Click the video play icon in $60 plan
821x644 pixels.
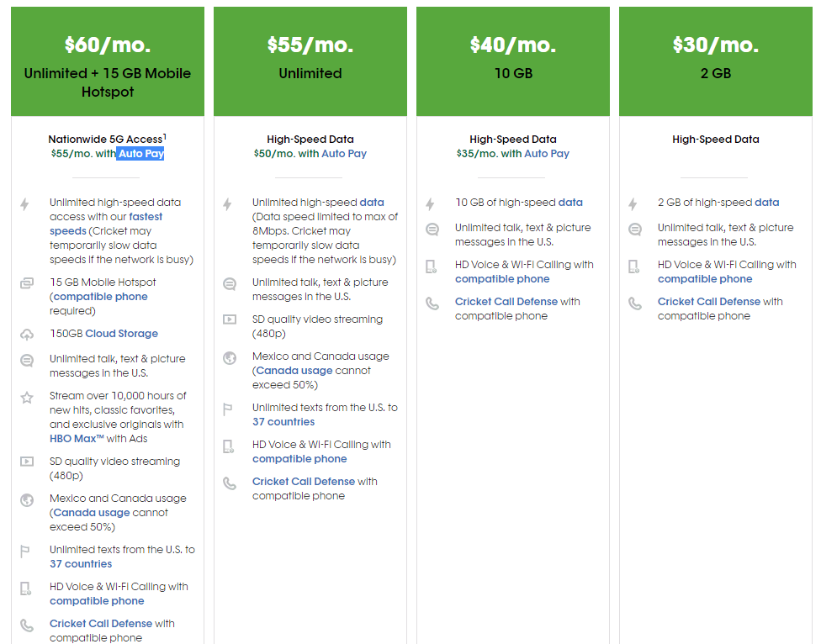pyautogui.click(x=26, y=462)
